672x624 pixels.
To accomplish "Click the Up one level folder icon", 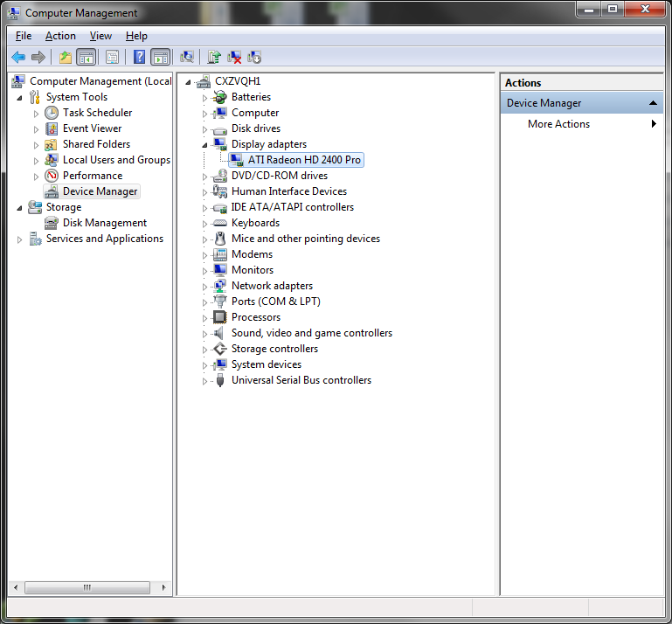I will 65,58.
